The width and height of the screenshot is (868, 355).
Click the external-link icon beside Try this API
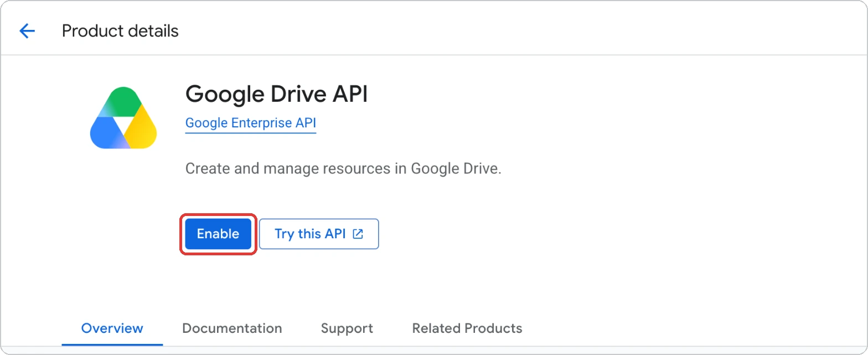click(x=358, y=234)
